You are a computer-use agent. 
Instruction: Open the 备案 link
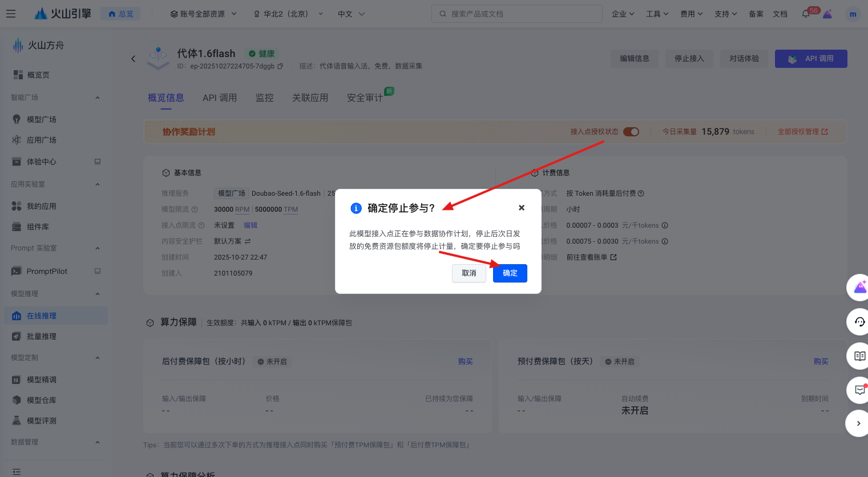click(x=756, y=14)
